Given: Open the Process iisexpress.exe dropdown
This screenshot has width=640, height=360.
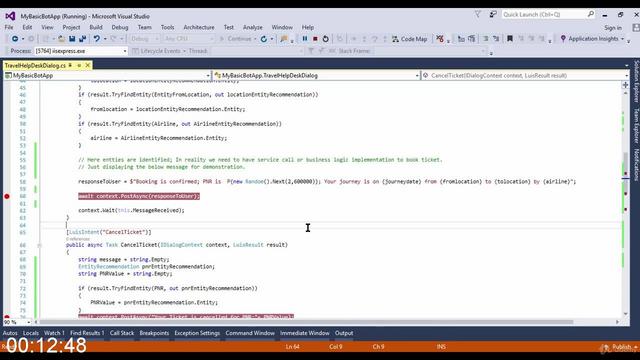Looking at the screenshot, I should click(125, 51).
